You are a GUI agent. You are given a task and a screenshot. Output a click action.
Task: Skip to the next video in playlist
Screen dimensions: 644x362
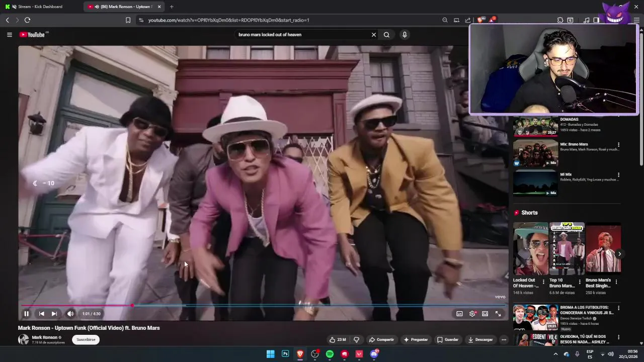pyautogui.click(x=54, y=314)
